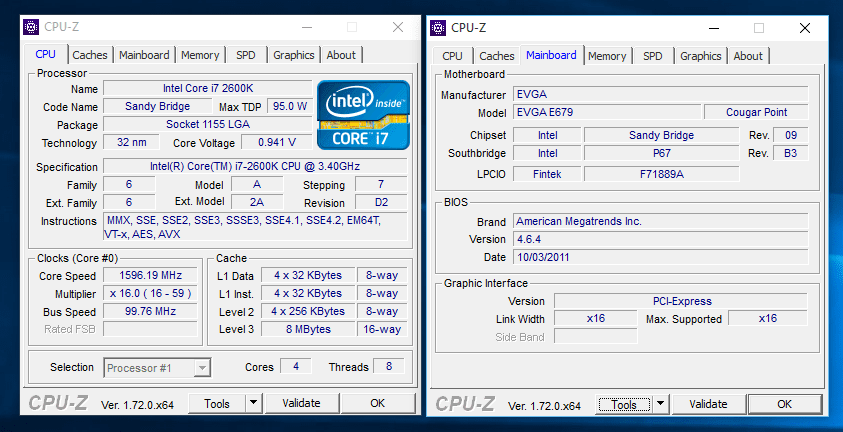
Task: Minimize the right CPU-Z window
Action: click(x=714, y=28)
